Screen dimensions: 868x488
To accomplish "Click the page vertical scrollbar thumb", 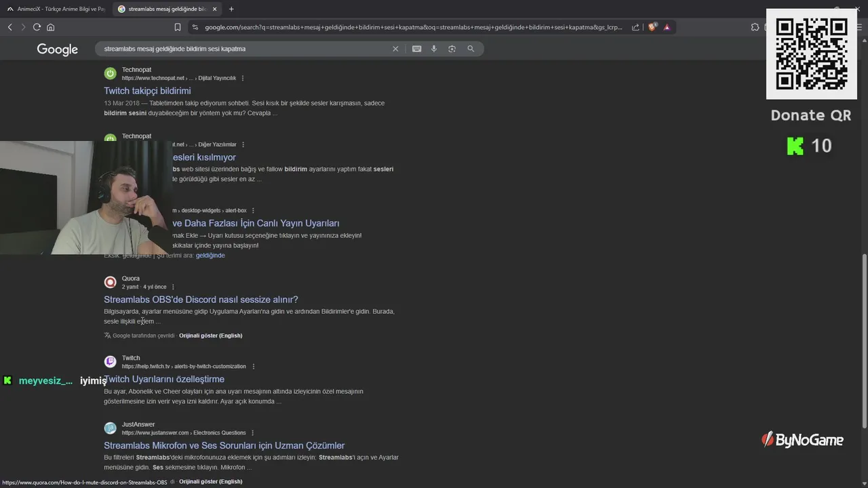I will point(864,341).
